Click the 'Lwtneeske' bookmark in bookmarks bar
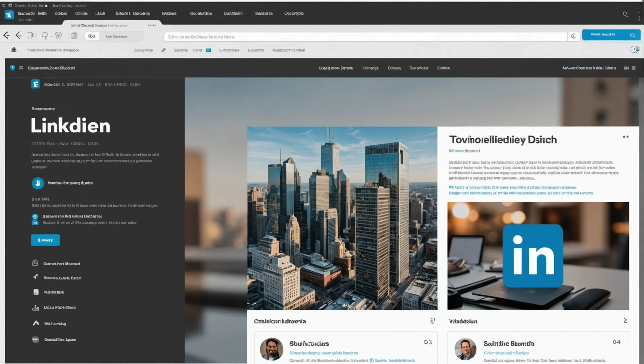The width and height of the screenshot is (644, 364). [x=229, y=50]
